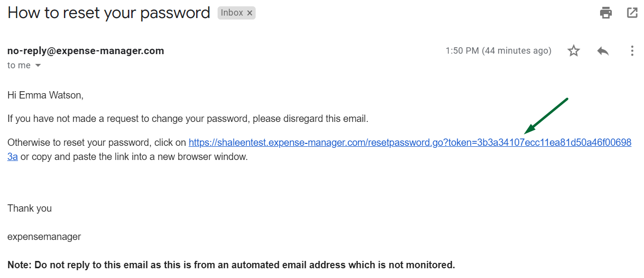This screenshot has width=644, height=278.
Task: Click the 'expensemanager' signature text
Action: coord(44,237)
